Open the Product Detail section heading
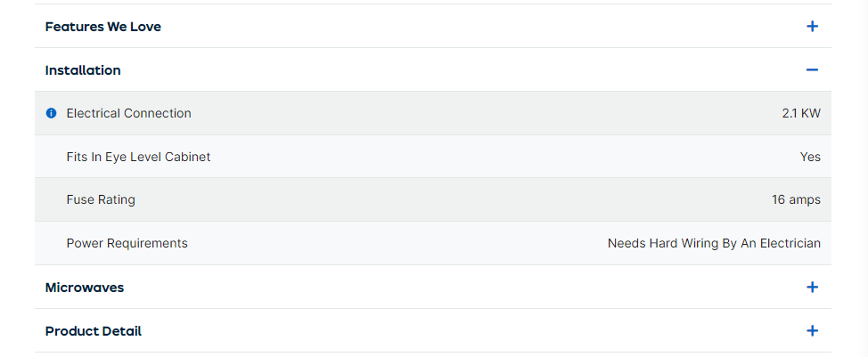The height and width of the screenshot is (357, 868). pos(94,331)
